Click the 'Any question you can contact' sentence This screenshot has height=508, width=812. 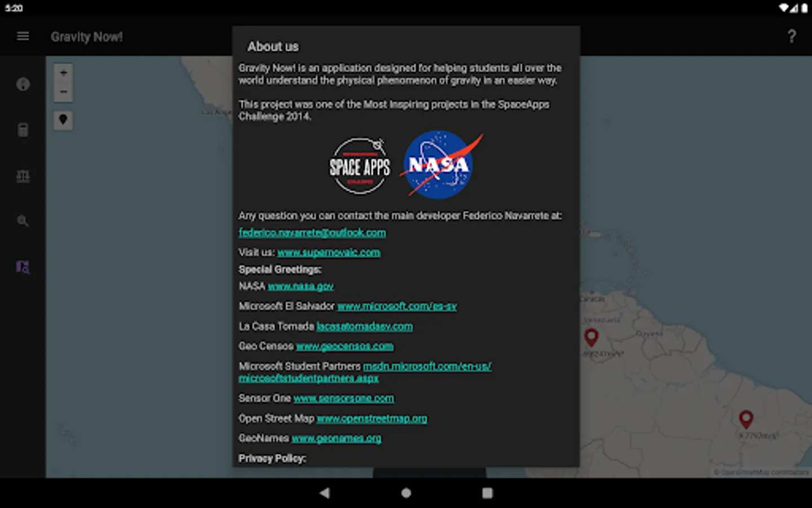(400, 216)
